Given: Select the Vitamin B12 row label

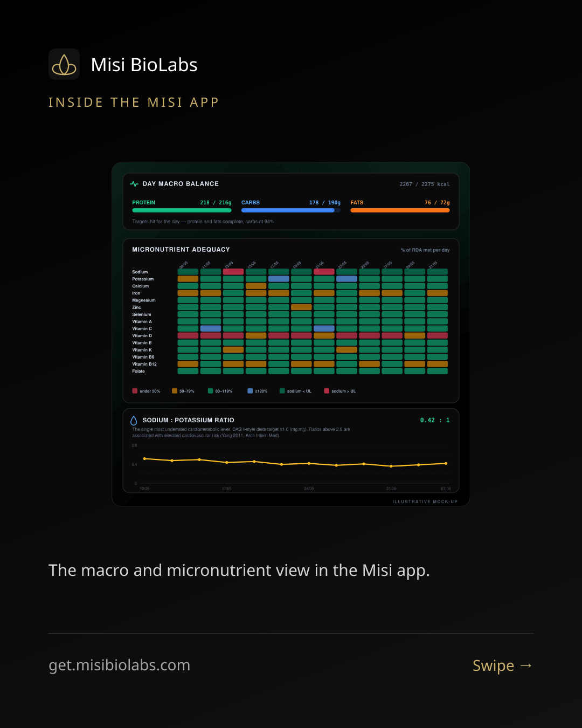Looking at the screenshot, I should [144, 364].
